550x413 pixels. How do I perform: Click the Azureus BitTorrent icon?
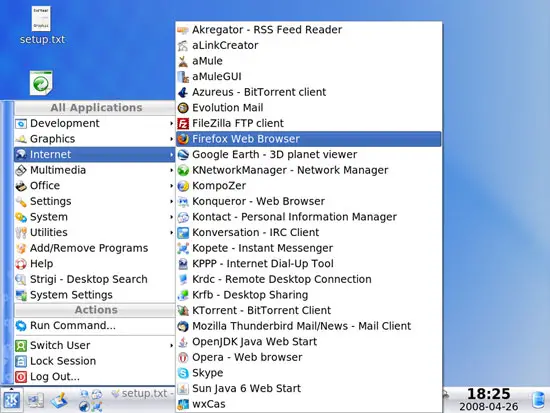(x=183, y=92)
